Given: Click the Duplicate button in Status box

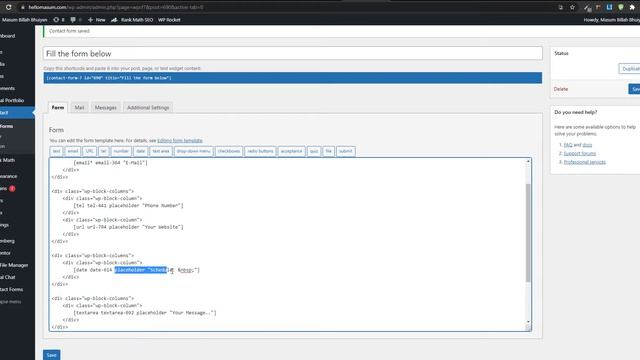Looking at the screenshot, I should (x=629, y=69).
